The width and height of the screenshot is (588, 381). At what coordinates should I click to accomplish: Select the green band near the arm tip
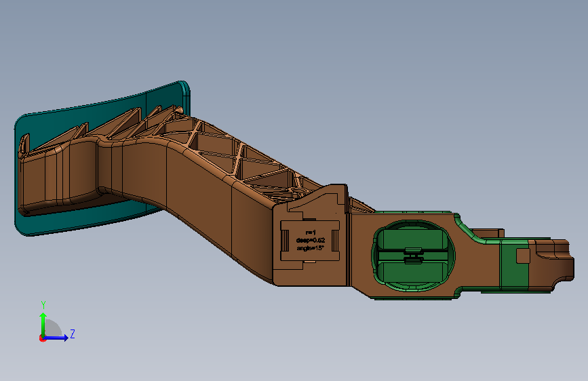point(515,264)
